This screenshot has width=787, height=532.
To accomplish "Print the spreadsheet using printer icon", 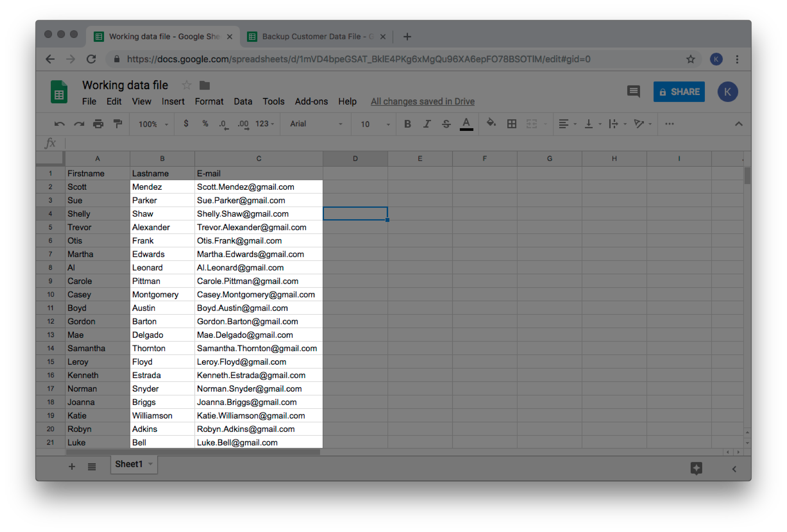I will tap(98, 124).
